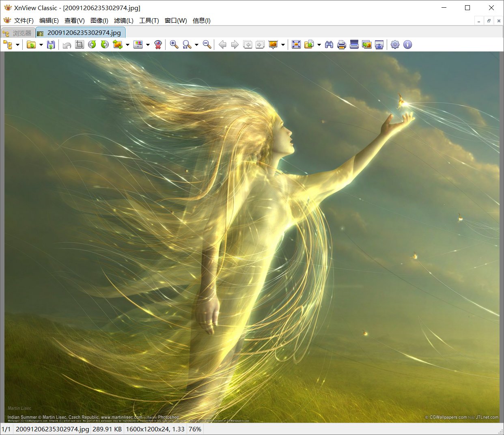The image size is (504, 435).
Task: Open the 滤镜(L) menu
Action: coord(124,21)
